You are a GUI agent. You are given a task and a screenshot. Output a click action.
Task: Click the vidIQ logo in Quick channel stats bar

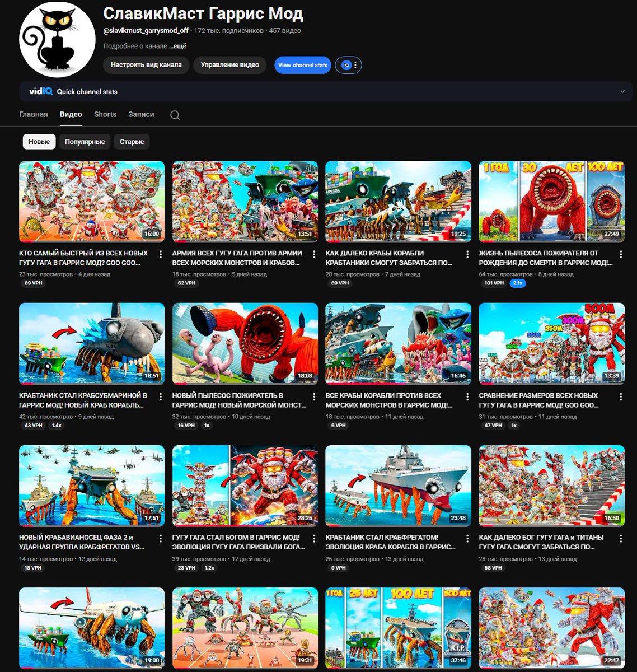[x=41, y=91]
